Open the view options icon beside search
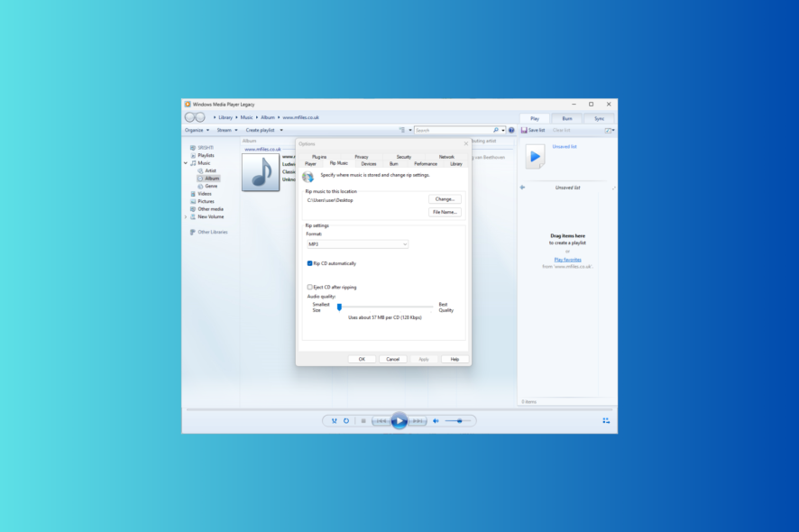Image resolution: width=799 pixels, height=532 pixels. (402, 130)
